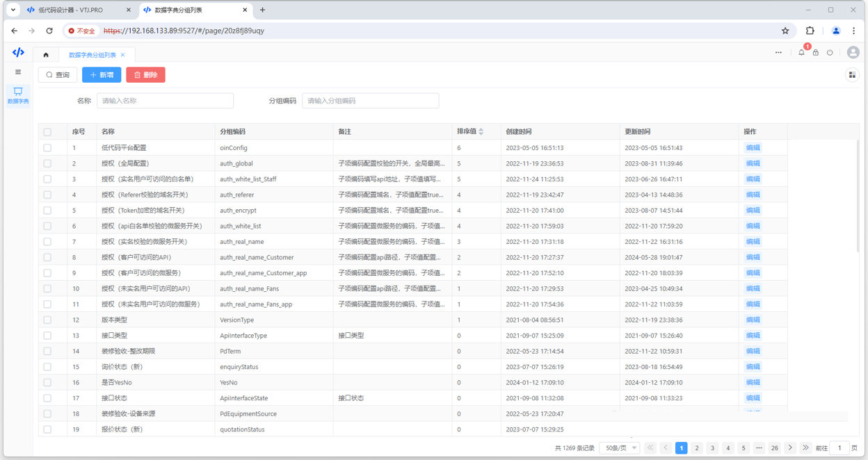Switch to the 低代码设计器 browser tab
The image size is (868, 460).
77,10
